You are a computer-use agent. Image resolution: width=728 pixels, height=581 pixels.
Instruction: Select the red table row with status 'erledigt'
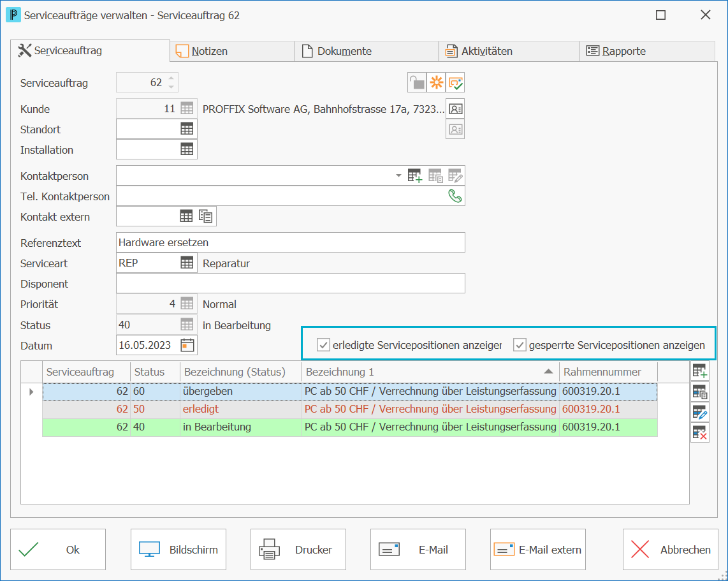(350, 409)
